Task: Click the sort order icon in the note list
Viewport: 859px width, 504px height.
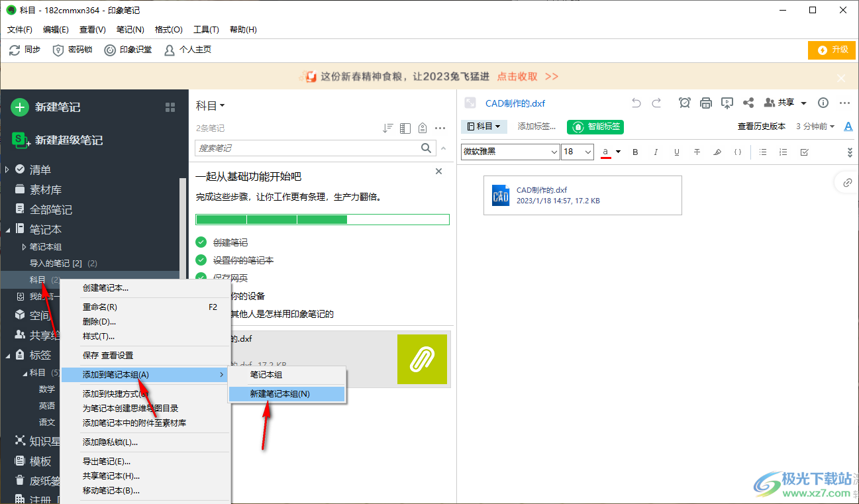Action: click(x=388, y=128)
